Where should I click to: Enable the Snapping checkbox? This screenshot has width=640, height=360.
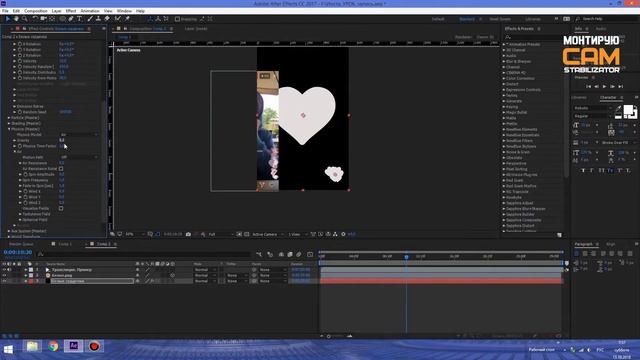point(177,19)
